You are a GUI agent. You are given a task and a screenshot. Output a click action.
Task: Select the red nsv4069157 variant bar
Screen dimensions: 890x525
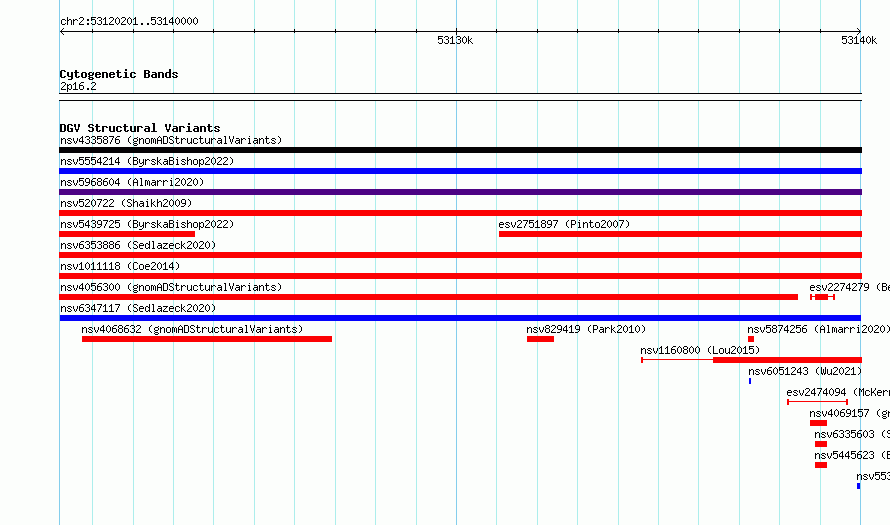[818, 423]
